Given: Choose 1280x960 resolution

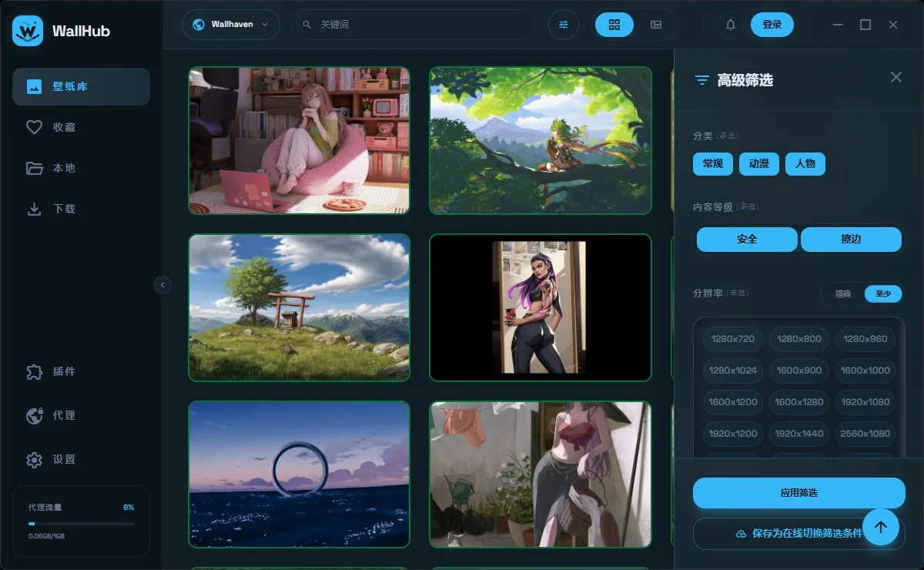Looking at the screenshot, I should coord(865,339).
